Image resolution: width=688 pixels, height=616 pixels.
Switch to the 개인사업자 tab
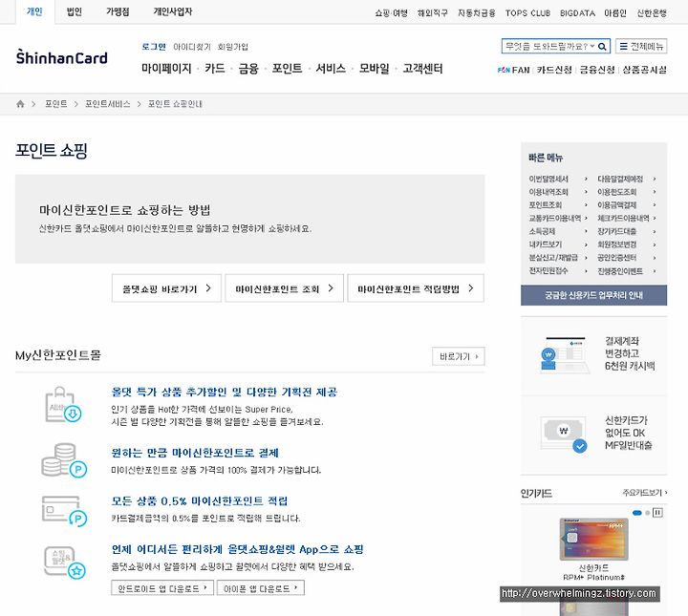(172, 11)
